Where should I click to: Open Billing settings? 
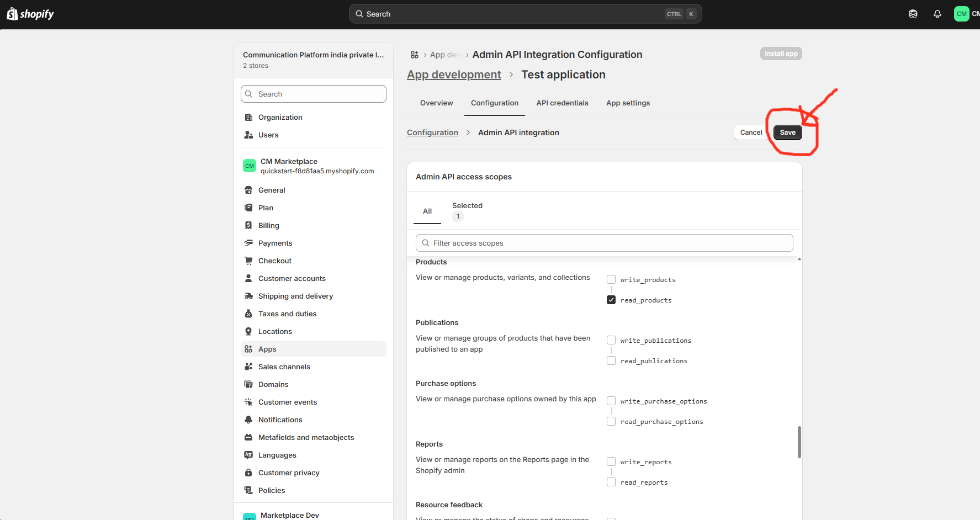click(x=314, y=225)
